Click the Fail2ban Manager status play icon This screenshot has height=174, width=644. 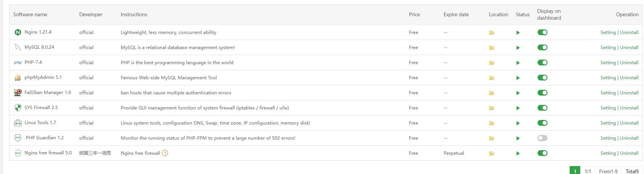[518, 93]
